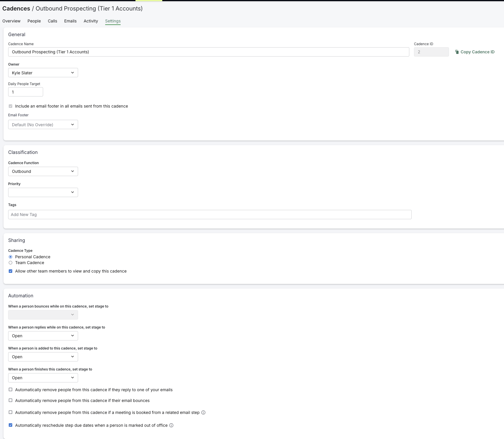Viewport: 504px width, 439px height.
Task: Open the Owner dropdown showing Kyle Slater
Action: point(43,73)
